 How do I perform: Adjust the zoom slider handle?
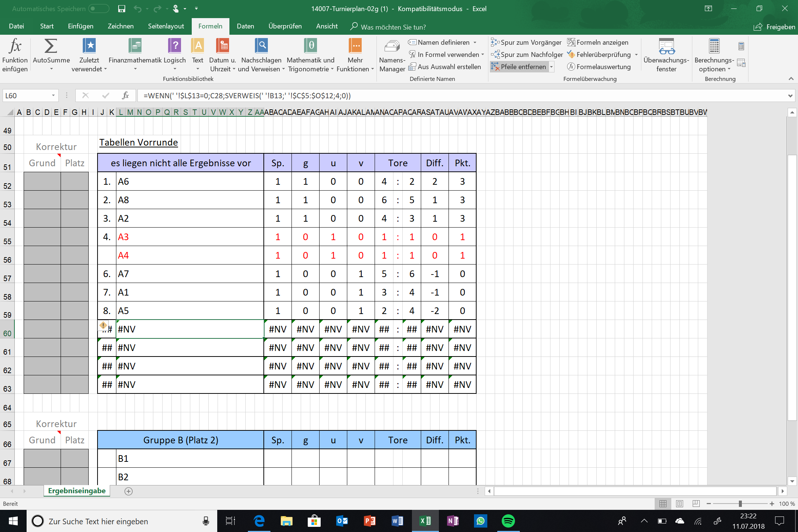740,504
